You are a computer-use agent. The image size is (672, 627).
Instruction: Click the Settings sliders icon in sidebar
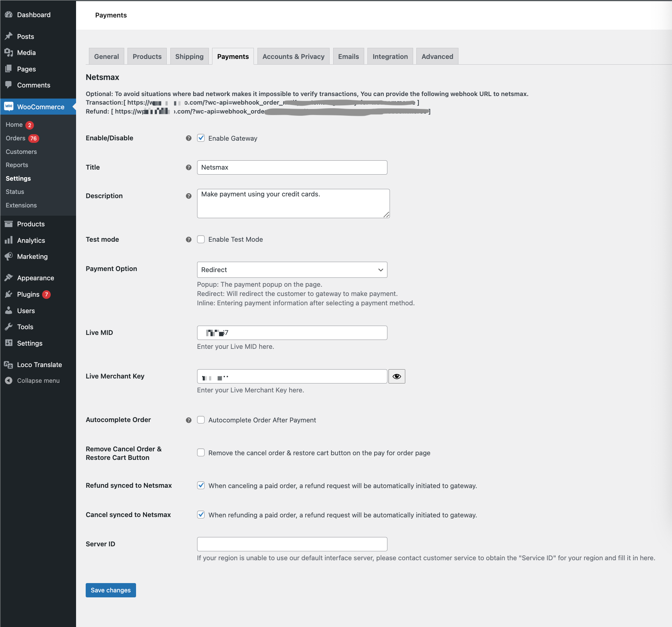coord(9,343)
